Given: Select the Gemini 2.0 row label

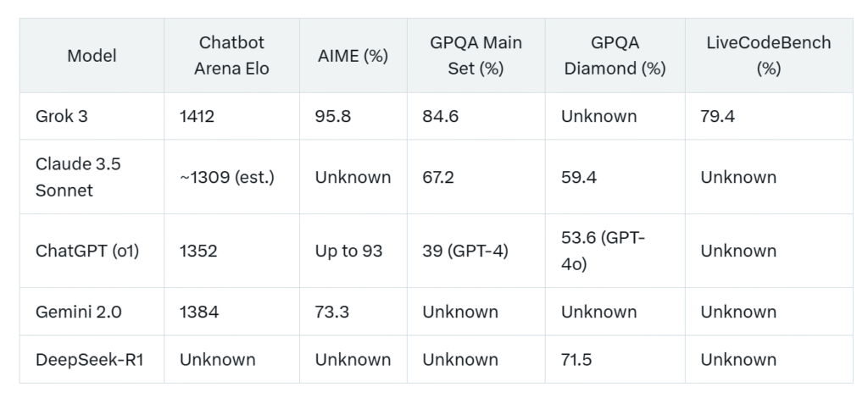Looking at the screenshot, I should [78, 312].
